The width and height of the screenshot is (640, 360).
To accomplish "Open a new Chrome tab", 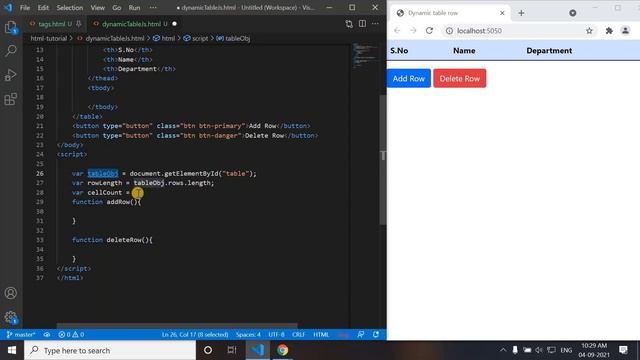I will [521, 13].
